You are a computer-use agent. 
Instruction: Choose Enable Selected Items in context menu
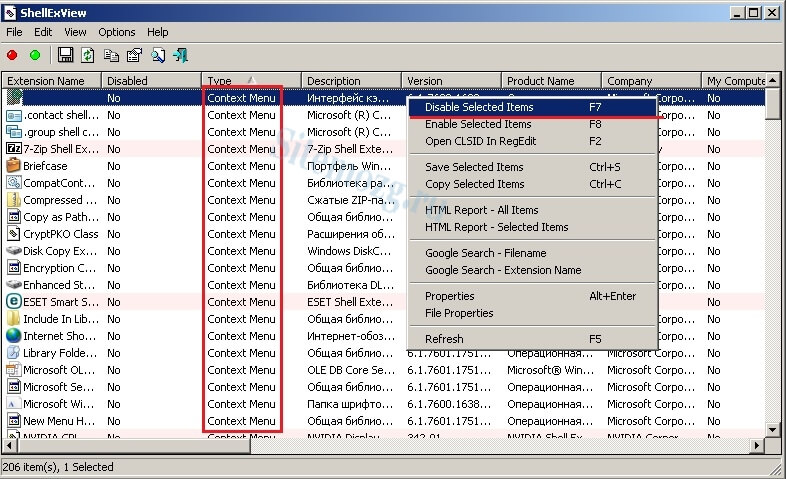532,124
